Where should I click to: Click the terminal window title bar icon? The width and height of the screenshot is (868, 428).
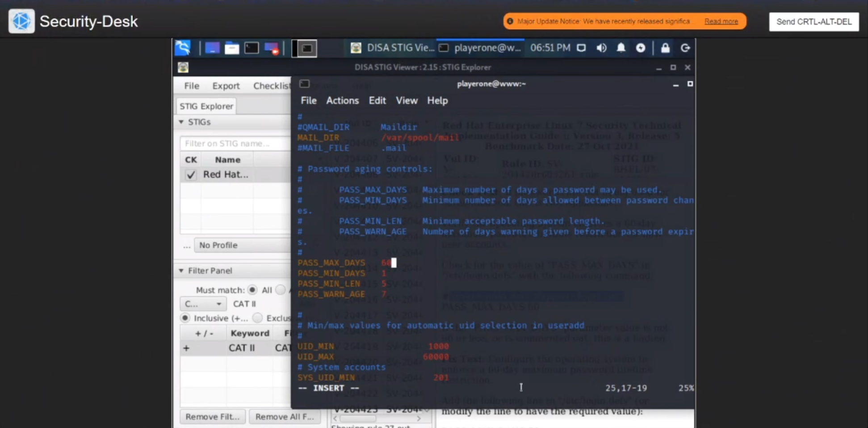(304, 84)
